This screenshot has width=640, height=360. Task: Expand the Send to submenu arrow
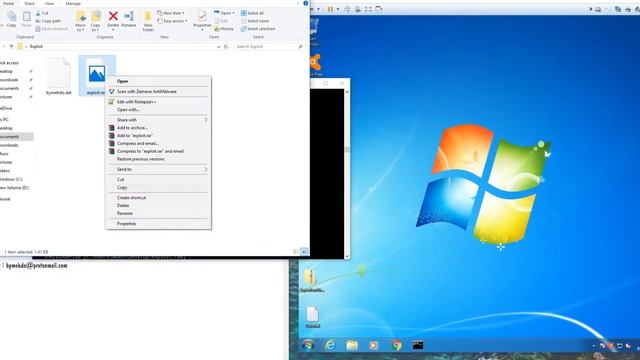[206, 169]
